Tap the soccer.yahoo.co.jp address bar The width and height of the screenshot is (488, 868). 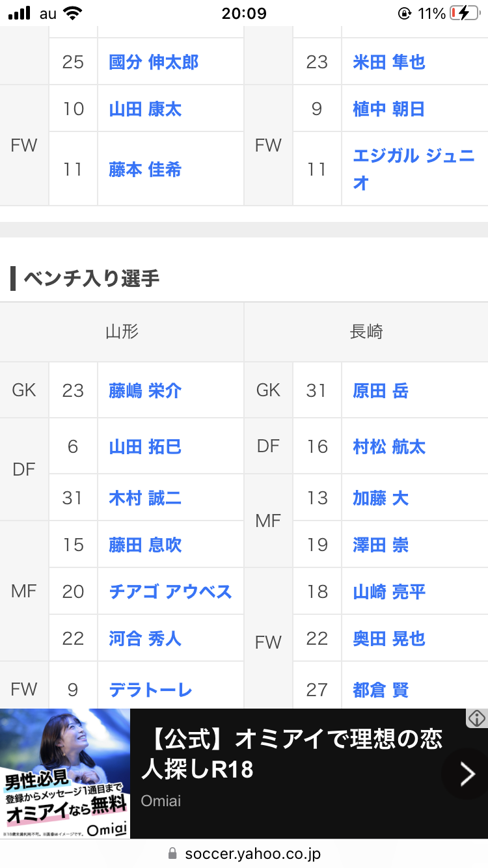[x=244, y=853]
